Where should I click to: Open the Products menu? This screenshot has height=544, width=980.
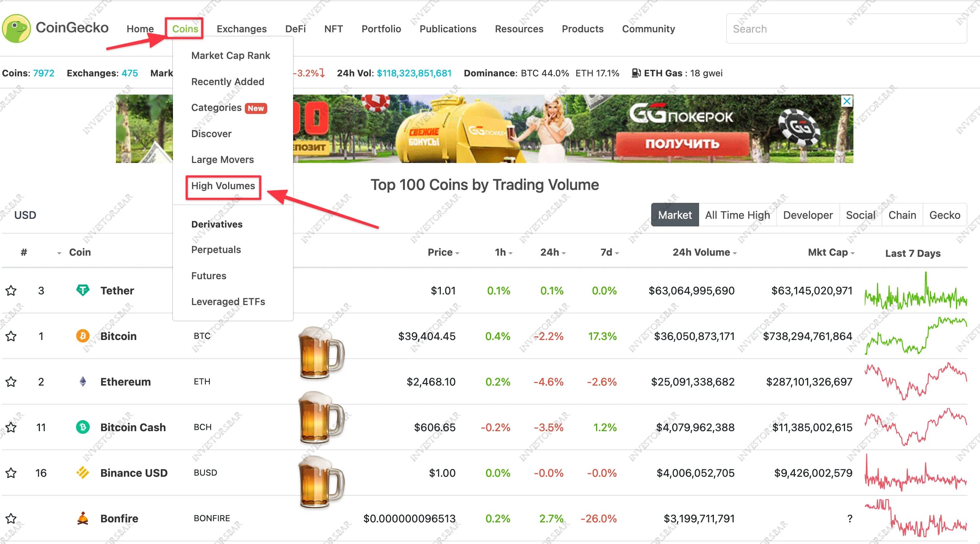click(582, 29)
